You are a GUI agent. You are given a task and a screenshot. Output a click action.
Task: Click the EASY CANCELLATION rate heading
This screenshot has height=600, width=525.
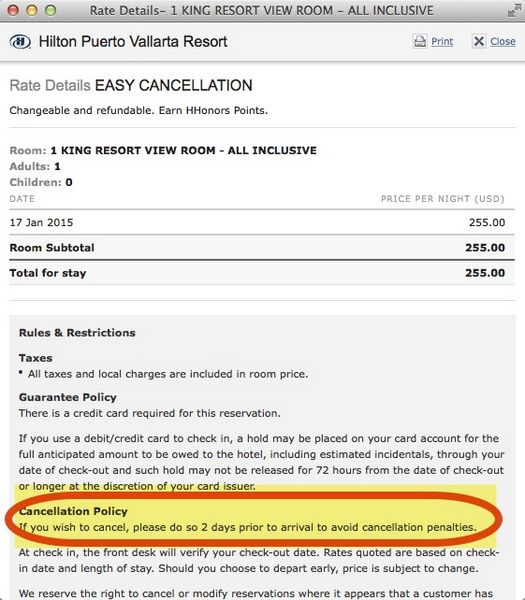point(174,85)
